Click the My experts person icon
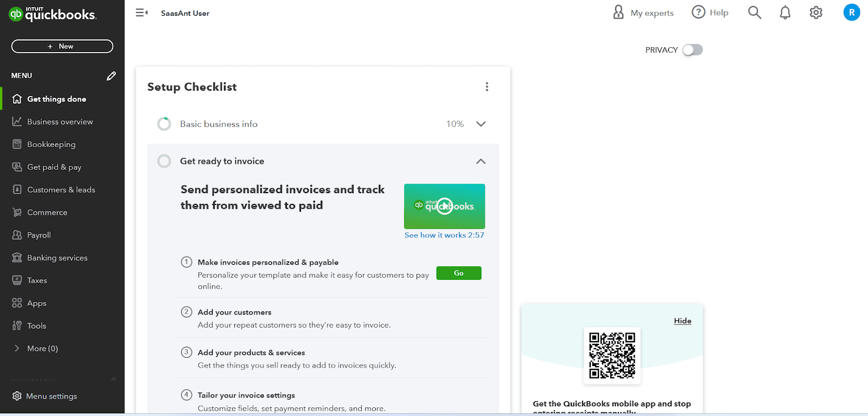868x416 pixels. pos(618,12)
